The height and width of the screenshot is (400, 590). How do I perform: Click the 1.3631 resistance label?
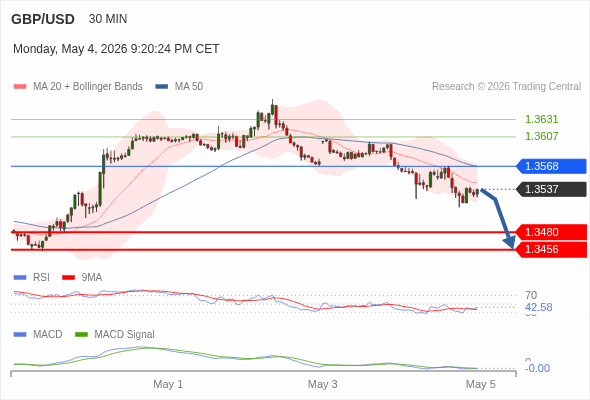click(x=541, y=119)
